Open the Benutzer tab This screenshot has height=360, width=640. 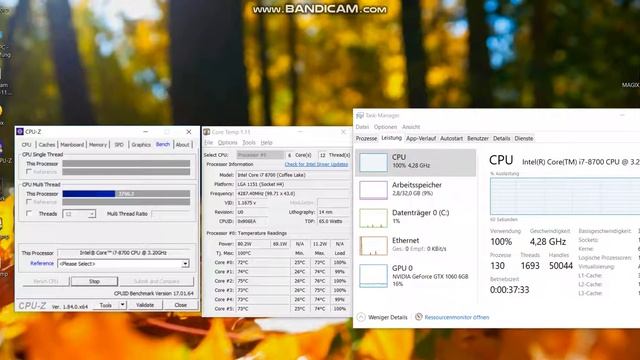pyautogui.click(x=478, y=138)
